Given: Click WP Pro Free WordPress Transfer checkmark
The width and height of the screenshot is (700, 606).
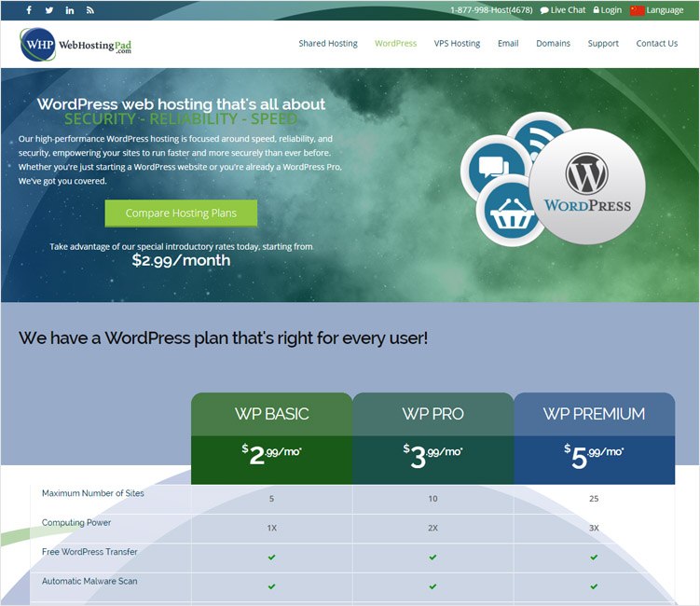Looking at the screenshot, I should 433,558.
